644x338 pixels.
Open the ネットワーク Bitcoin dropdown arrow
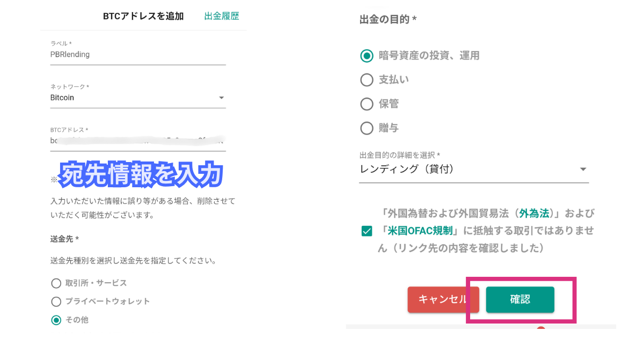[x=221, y=98]
